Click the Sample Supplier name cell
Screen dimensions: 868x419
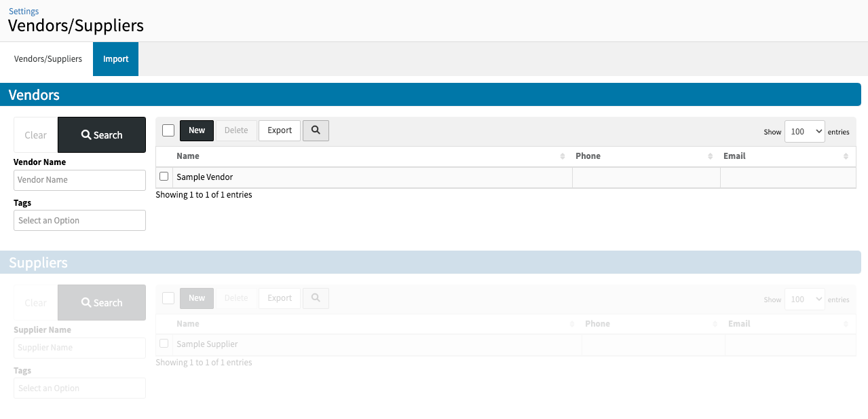pos(377,344)
